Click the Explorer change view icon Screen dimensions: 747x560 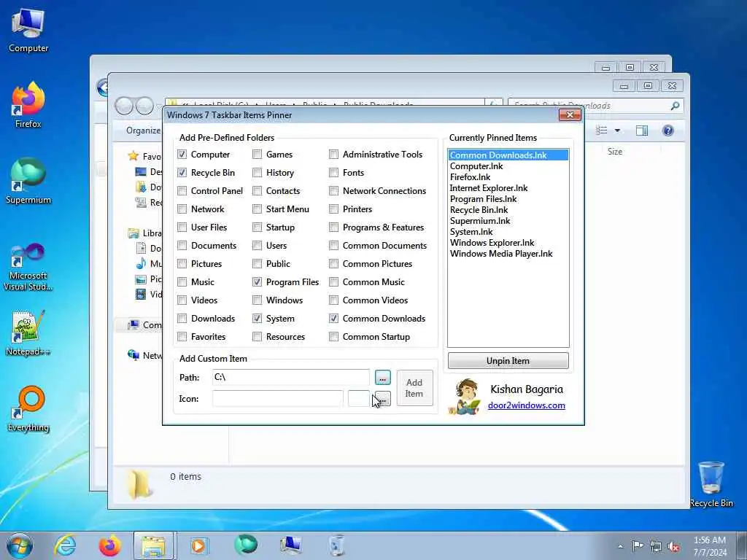pyautogui.click(x=602, y=131)
